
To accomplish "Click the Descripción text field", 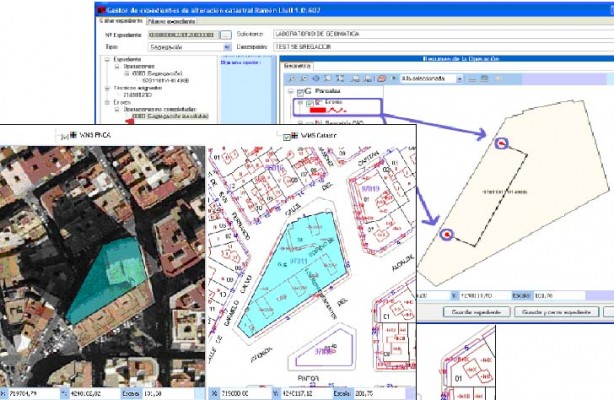I will coord(443,47).
